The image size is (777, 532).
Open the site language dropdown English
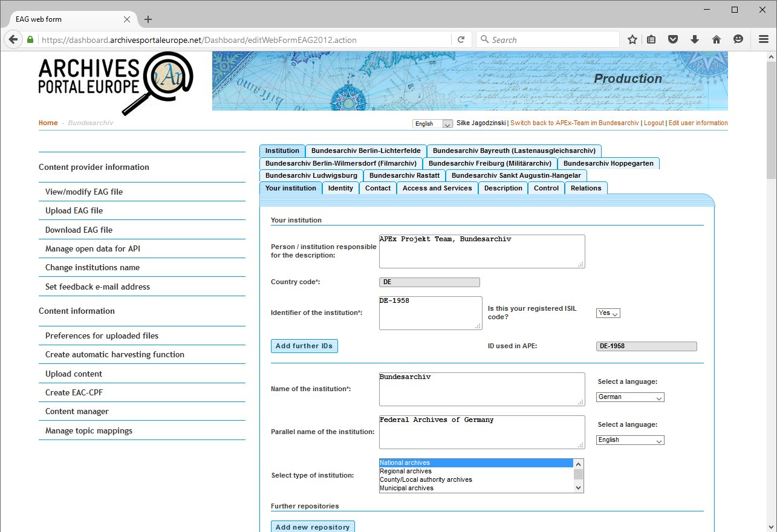pyautogui.click(x=432, y=123)
